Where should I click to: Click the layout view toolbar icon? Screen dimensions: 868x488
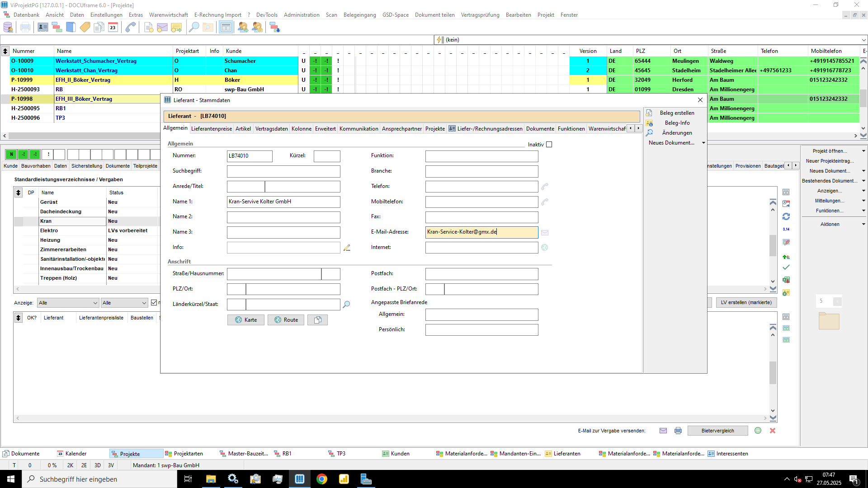tap(226, 28)
